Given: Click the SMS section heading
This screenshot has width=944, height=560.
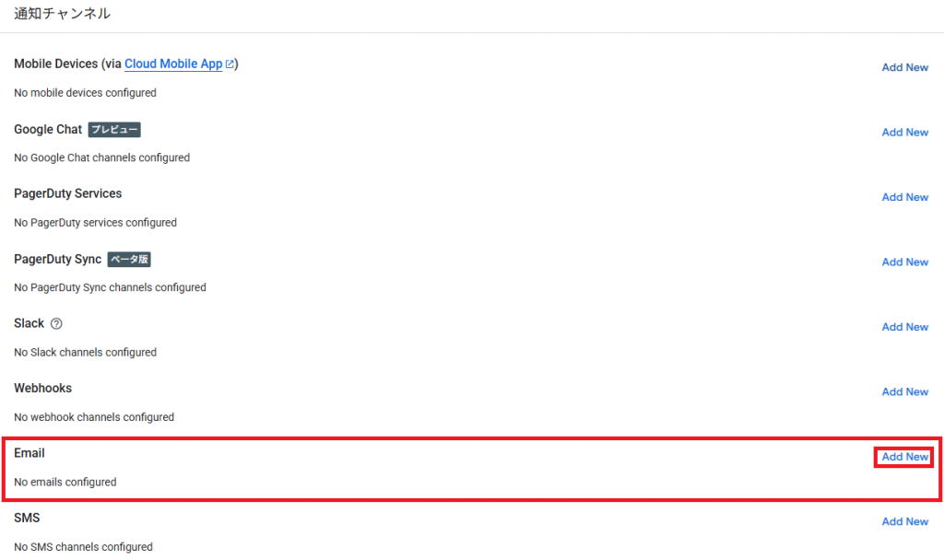Looking at the screenshot, I should [27, 519].
